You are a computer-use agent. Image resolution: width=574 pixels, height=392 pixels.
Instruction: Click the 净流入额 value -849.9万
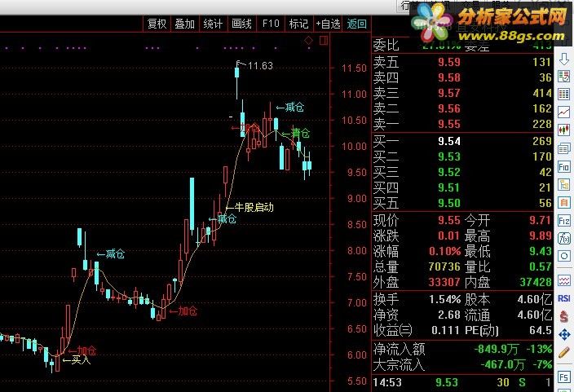497,349
